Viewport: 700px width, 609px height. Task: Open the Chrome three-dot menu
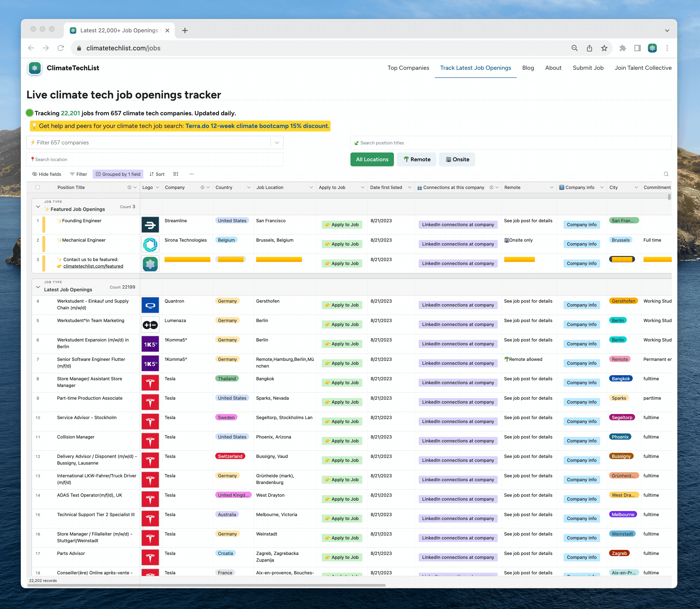[x=667, y=48]
